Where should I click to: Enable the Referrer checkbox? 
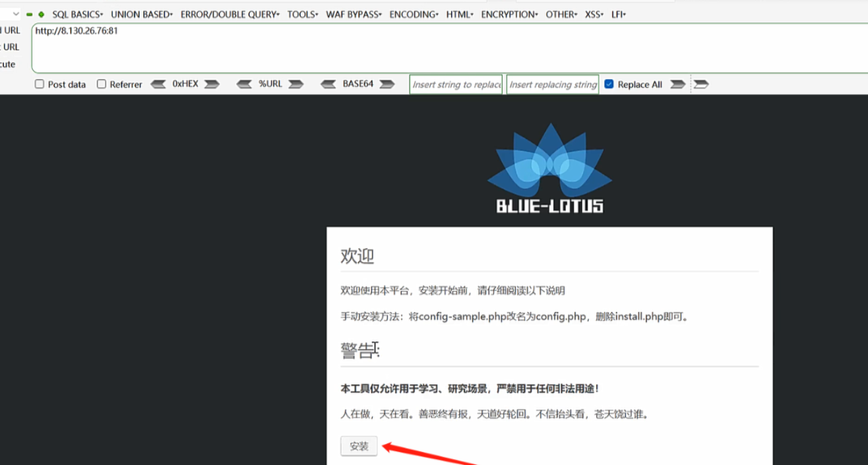[102, 84]
